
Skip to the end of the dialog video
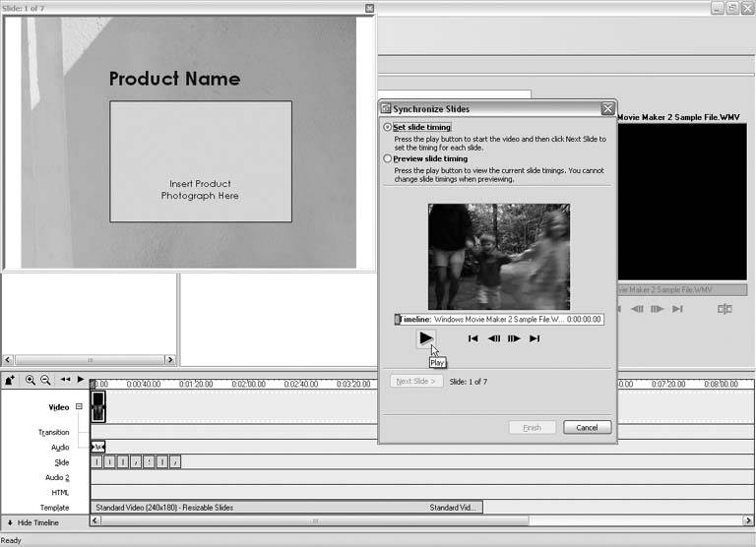click(x=535, y=338)
